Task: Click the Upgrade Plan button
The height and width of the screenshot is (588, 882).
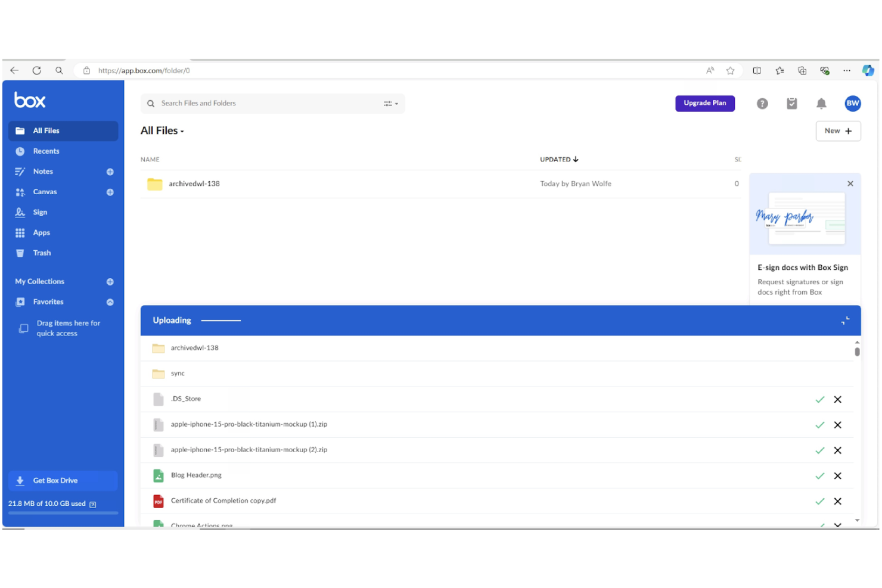Action: tap(705, 103)
